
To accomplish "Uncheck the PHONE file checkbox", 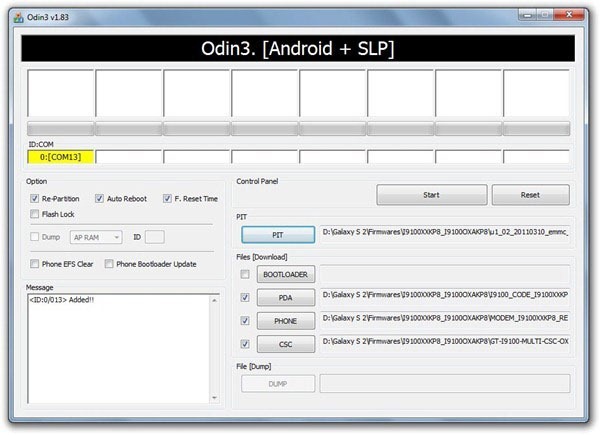I will (245, 321).
